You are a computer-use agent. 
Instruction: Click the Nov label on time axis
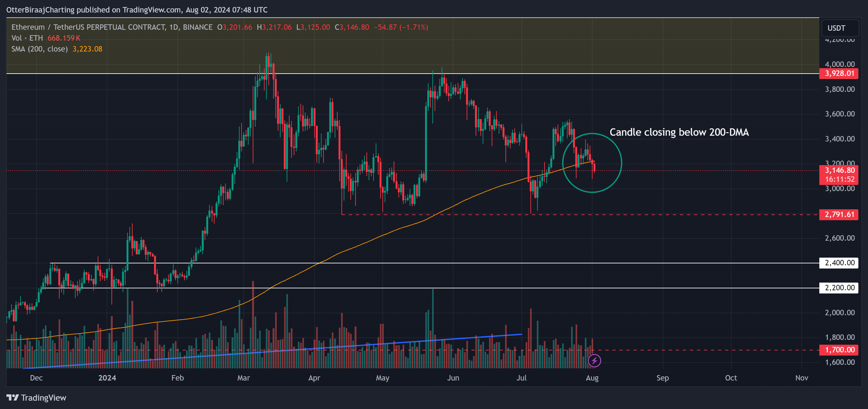pyautogui.click(x=801, y=378)
